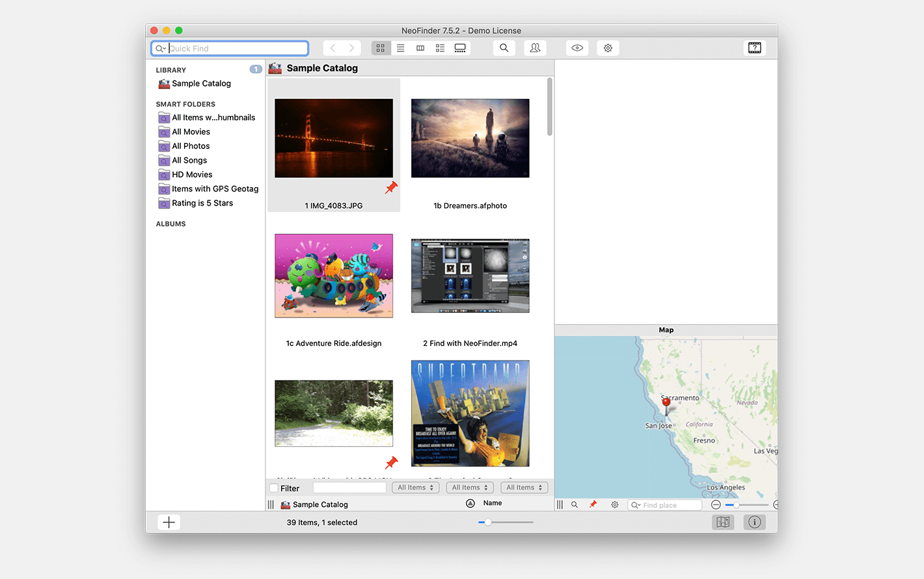Open the last All Items filter dropdown
924x579 pixels.
(x=524, y=488)
